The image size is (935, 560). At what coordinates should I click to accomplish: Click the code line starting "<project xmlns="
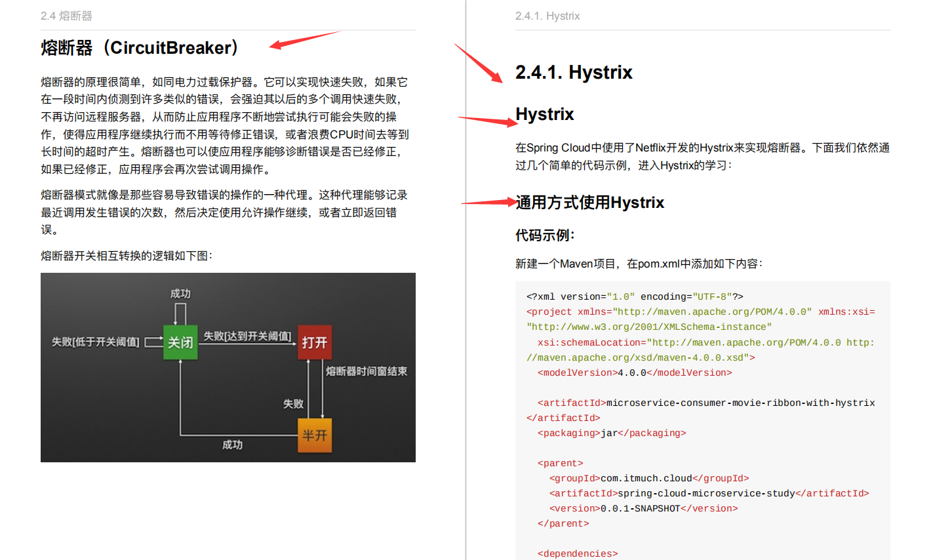pyautogui.click(x=701, y=311)
